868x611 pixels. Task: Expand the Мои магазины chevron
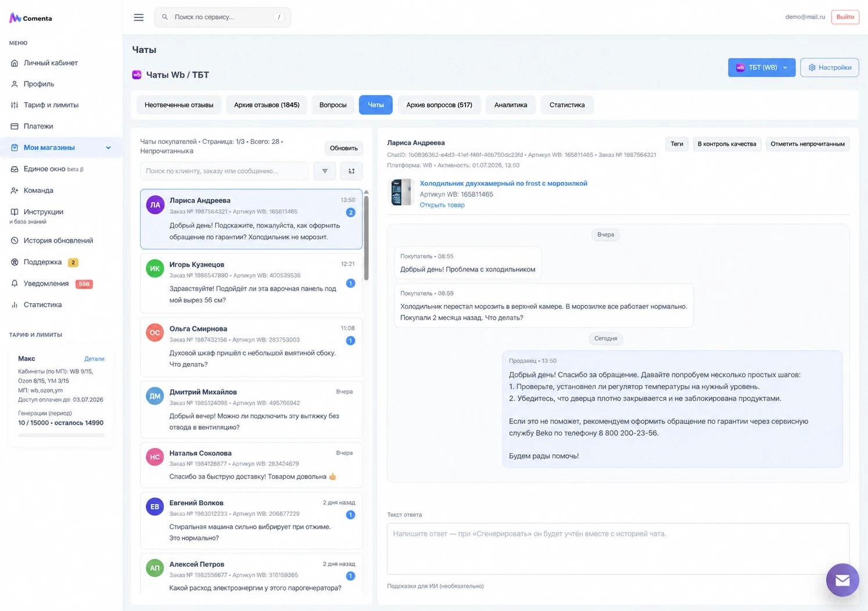(x=108, y=148)
